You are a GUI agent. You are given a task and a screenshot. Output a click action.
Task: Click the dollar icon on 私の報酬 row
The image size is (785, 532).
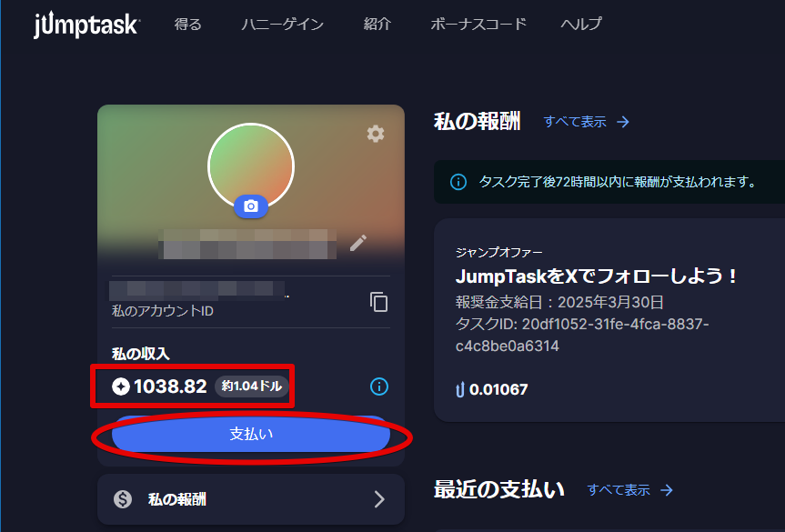point(123,499)
